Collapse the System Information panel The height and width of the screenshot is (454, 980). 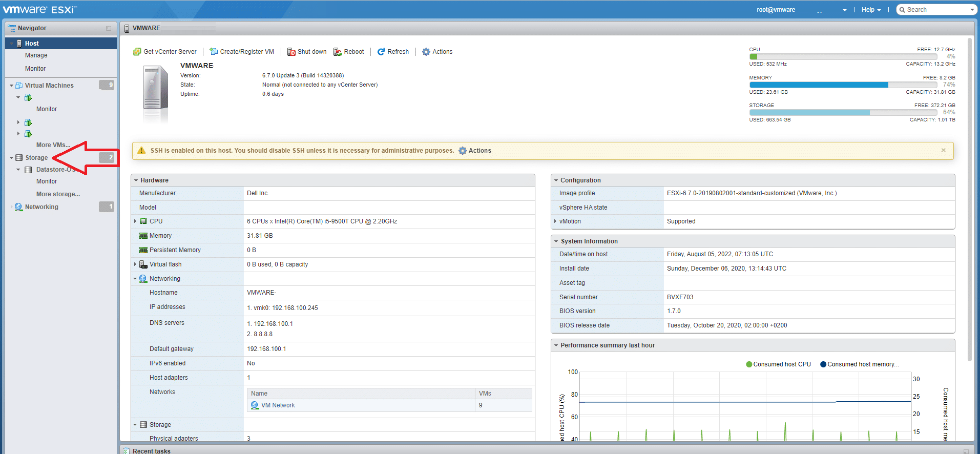556,241
